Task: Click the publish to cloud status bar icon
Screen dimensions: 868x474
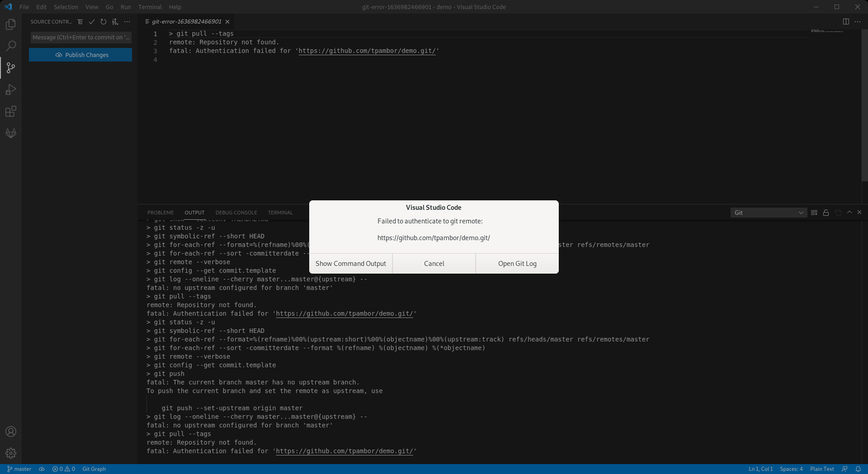Action: click(42, 469)
